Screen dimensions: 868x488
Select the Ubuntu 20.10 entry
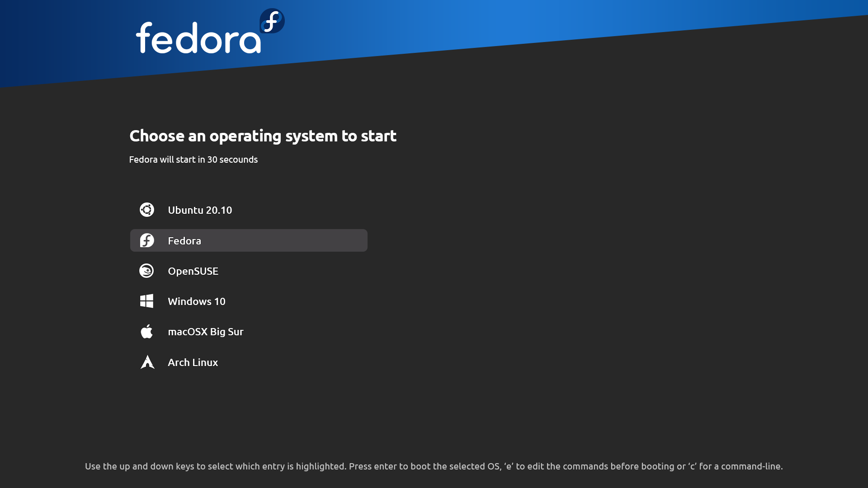(x=249, y=210)
